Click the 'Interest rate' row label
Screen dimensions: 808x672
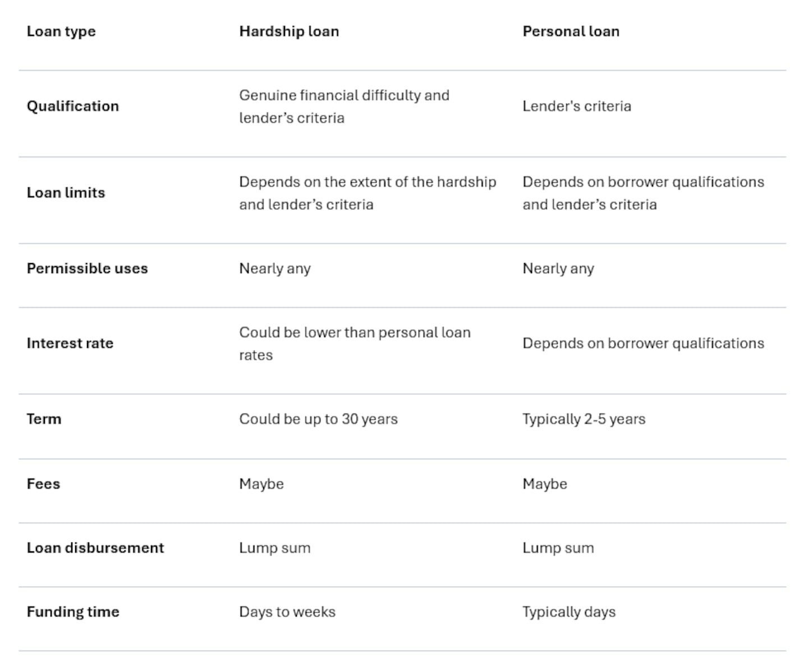[x=70, y=343]
